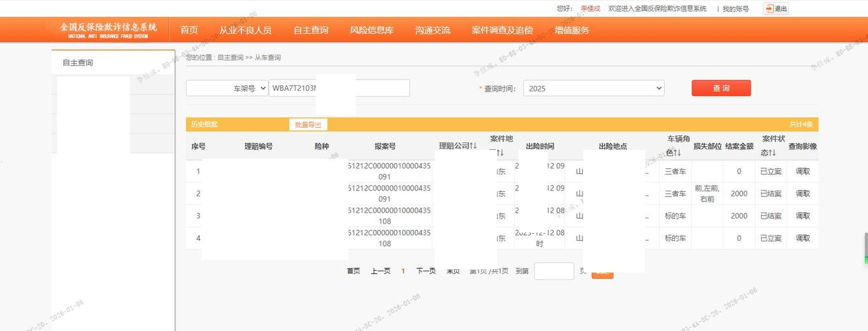Click the anti-fraud system logo
This screenshot has width=868, height=331.
[108, 30]
